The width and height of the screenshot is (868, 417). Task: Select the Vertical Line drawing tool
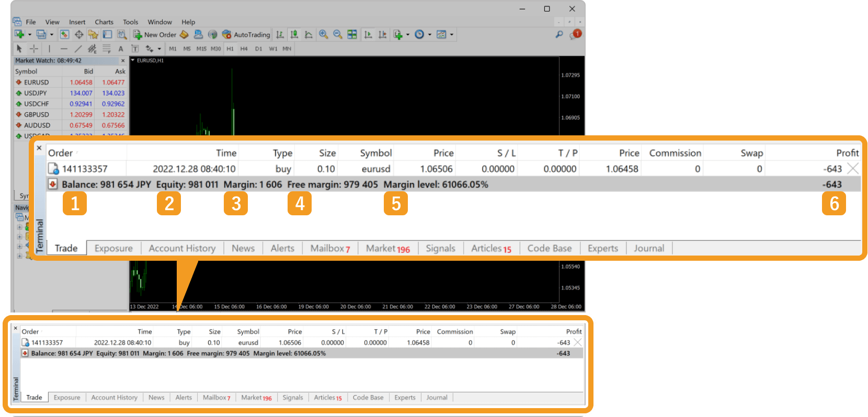(x=50, y=49)
